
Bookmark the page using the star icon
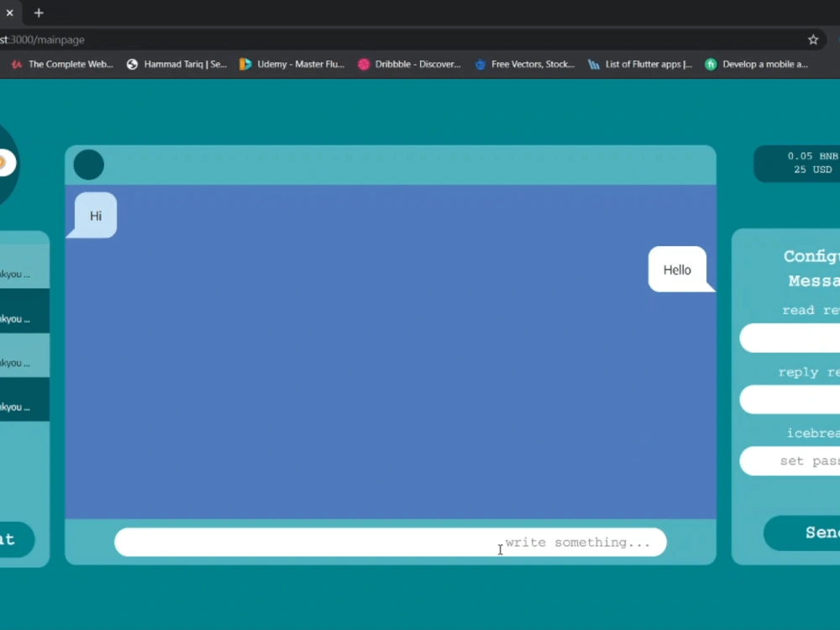point(812,39)
